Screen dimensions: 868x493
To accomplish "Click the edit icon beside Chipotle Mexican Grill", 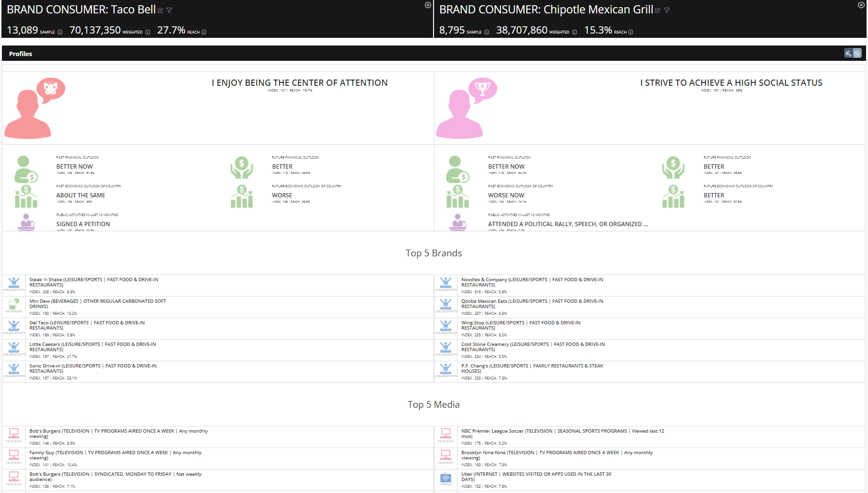I will point(657,11).
